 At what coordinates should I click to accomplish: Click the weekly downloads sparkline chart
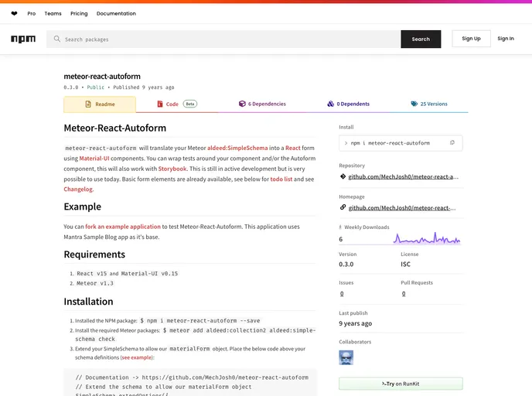427,238
